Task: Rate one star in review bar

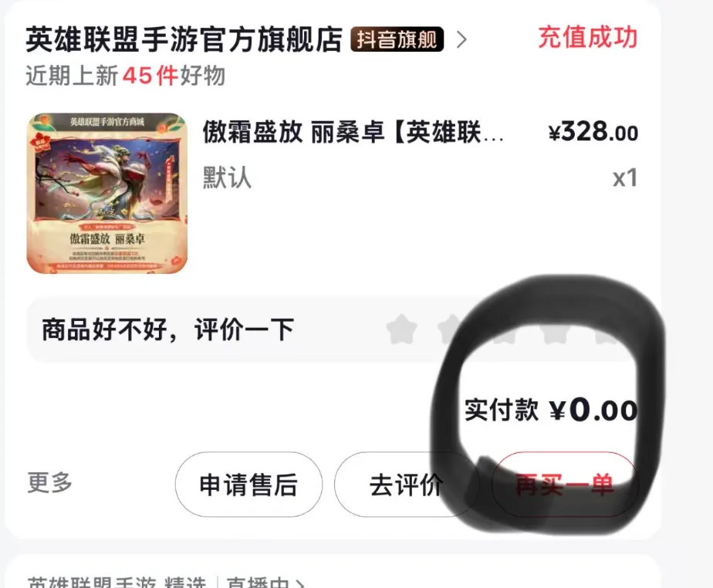Action: point(402,328)
